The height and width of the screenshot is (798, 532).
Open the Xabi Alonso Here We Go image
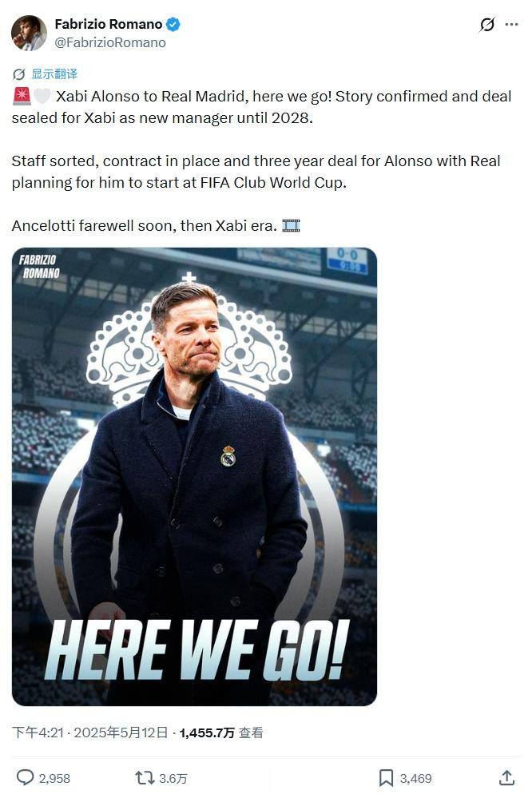click(194, 476)
